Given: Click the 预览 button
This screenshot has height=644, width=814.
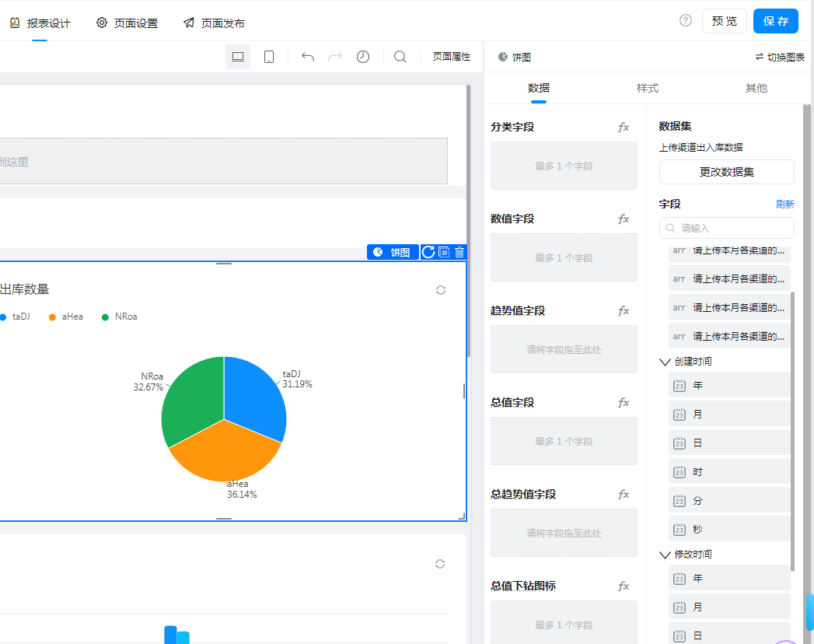Looking at the screenshot, I should pyautogui.click(x=724, y=21).
